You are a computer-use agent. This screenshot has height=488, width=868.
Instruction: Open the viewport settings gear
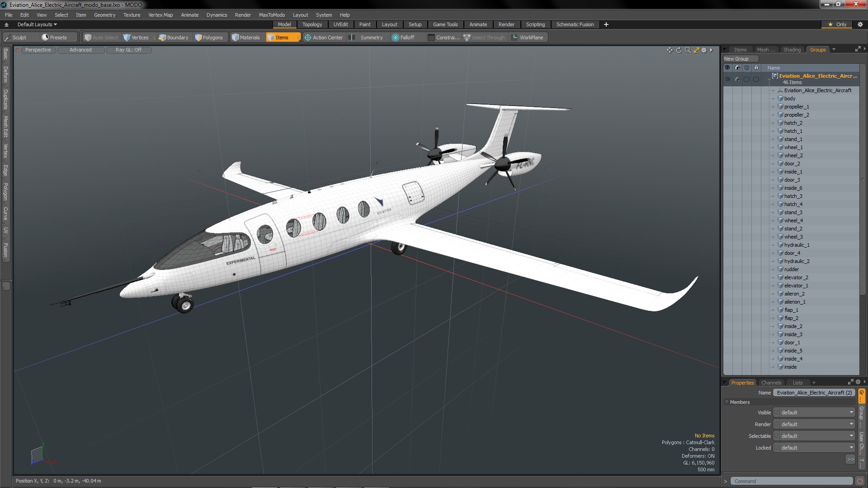704,50
